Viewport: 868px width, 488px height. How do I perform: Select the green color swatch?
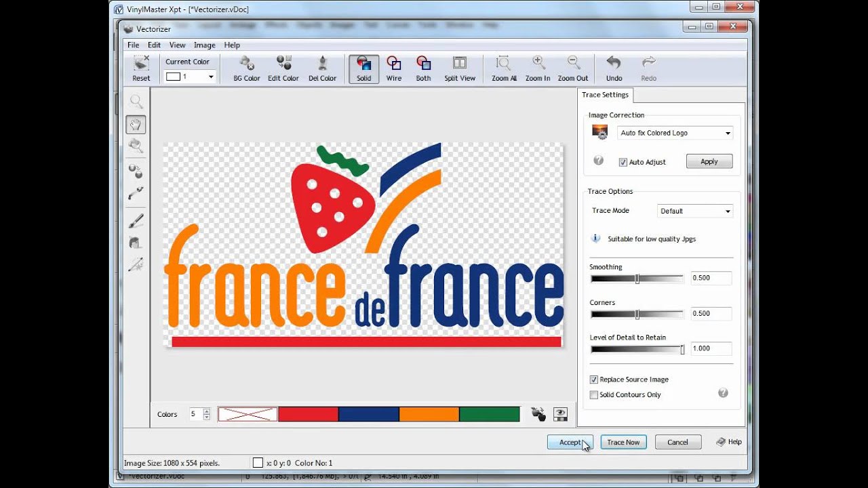pos(490,414)
